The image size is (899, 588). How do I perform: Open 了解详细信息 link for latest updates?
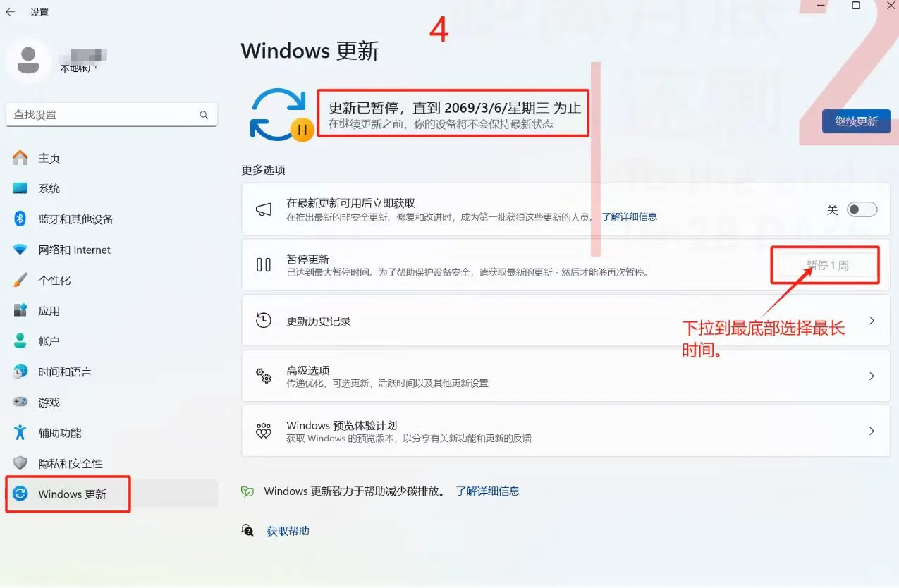pos(629,216)
